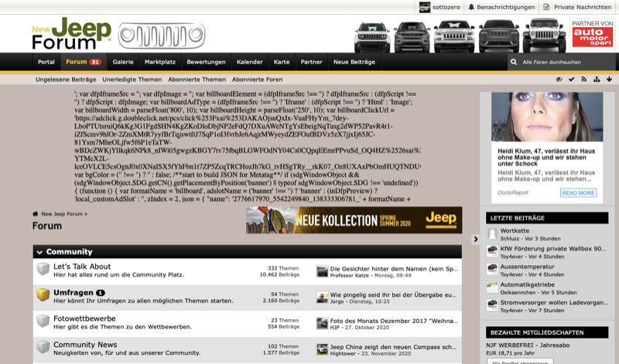Image resolution: width=619 pixels, height=364 pixels.
Task: Collapse the sidebar using arrow toggle
Action: 475,240
